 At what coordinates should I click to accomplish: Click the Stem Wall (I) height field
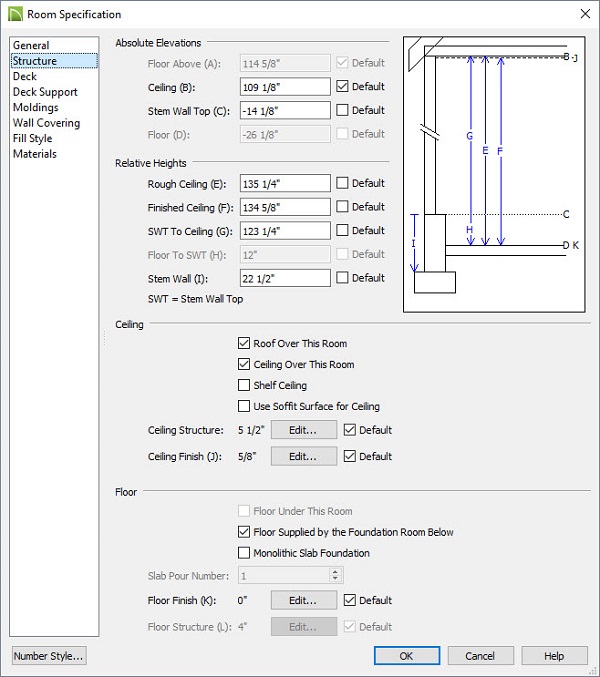[285, 278]
